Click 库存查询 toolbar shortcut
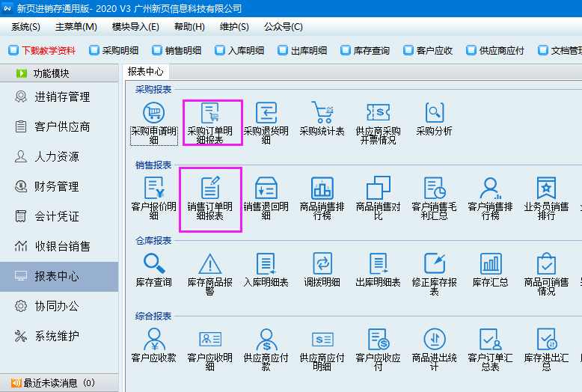Viewport: 582px width, 392px height. click(x=365, y=50)
